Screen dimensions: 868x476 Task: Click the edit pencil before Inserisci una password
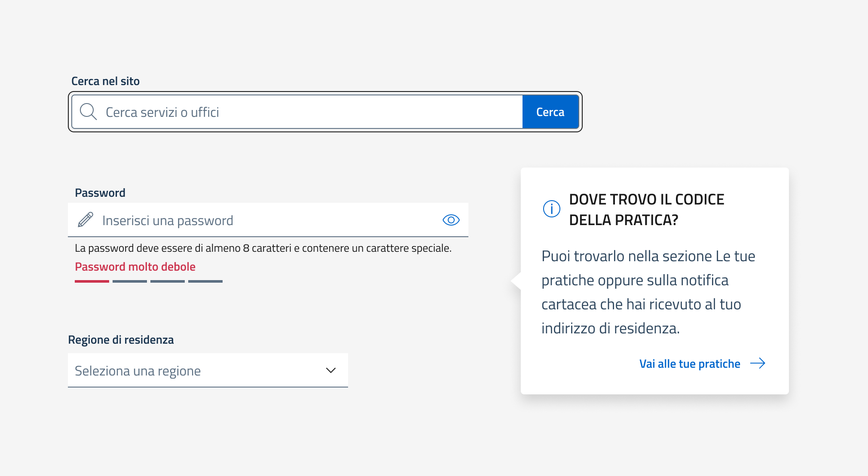tap(85, 220)
